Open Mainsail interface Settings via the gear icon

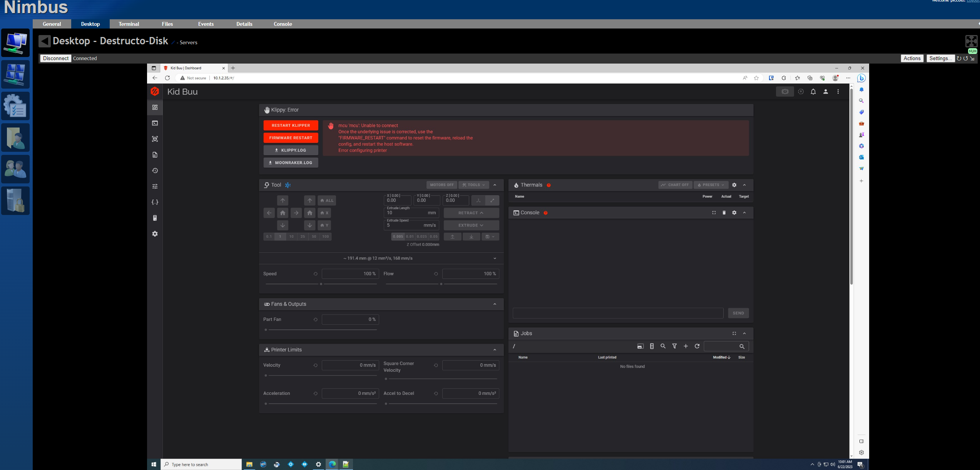coord(155,234)
